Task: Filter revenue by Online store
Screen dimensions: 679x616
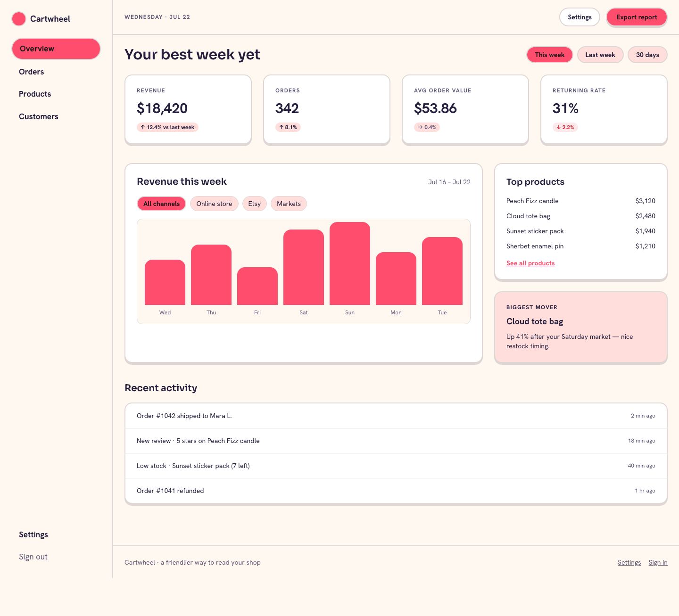Action: tap(214, 204)
